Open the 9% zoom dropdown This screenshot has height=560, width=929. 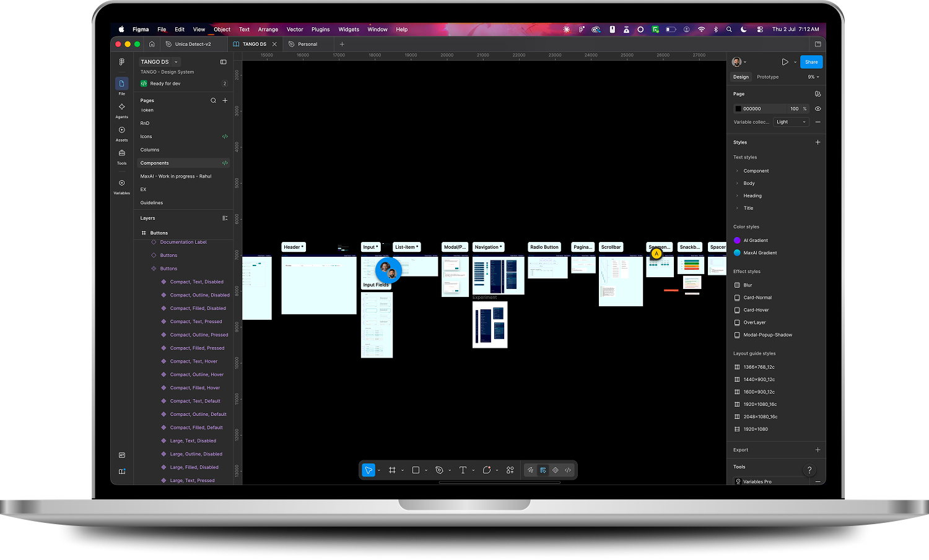point(813,77)
